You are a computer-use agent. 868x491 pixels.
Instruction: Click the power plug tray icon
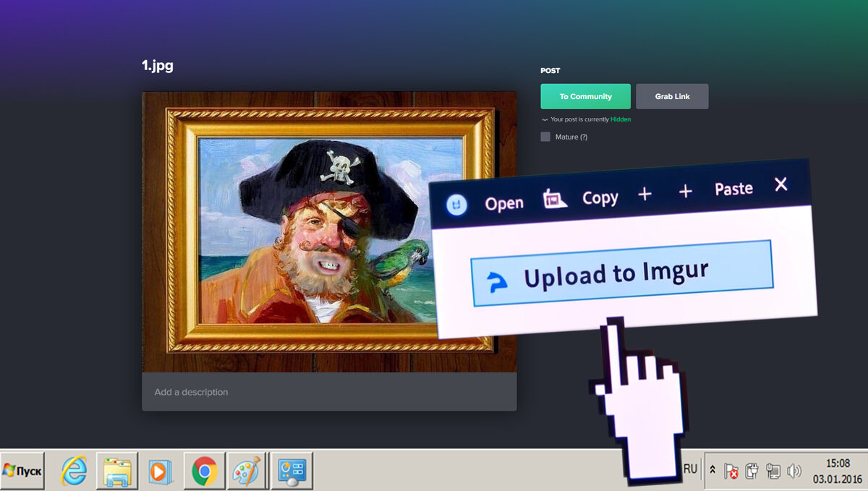752,471
